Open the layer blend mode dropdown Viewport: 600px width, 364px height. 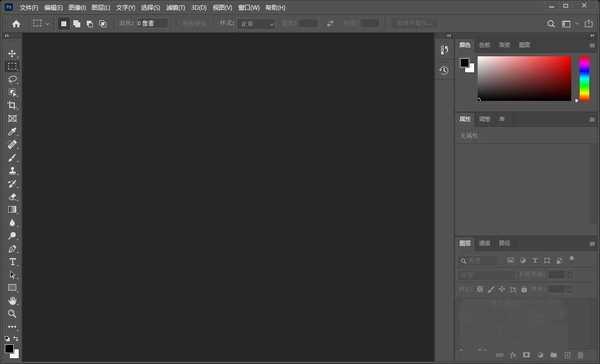[486, 275]
